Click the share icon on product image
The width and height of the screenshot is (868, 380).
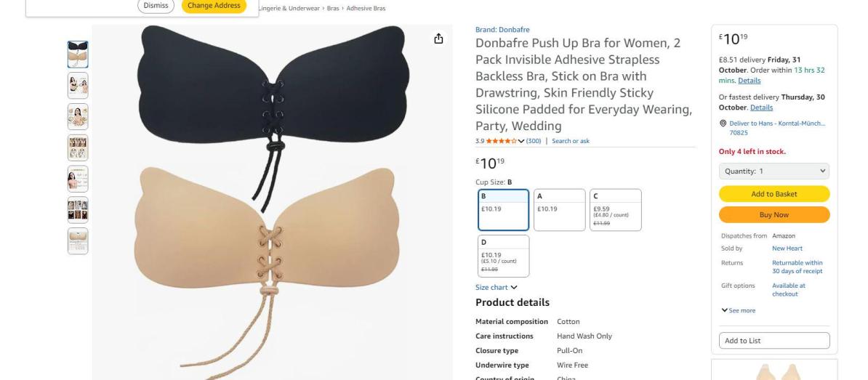pyautogui.click(x=438, y=39)
